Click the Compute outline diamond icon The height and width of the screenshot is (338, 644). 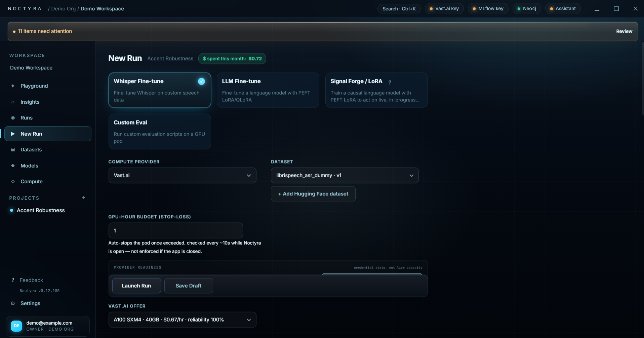pyautogui.click(x=13, y=182)
